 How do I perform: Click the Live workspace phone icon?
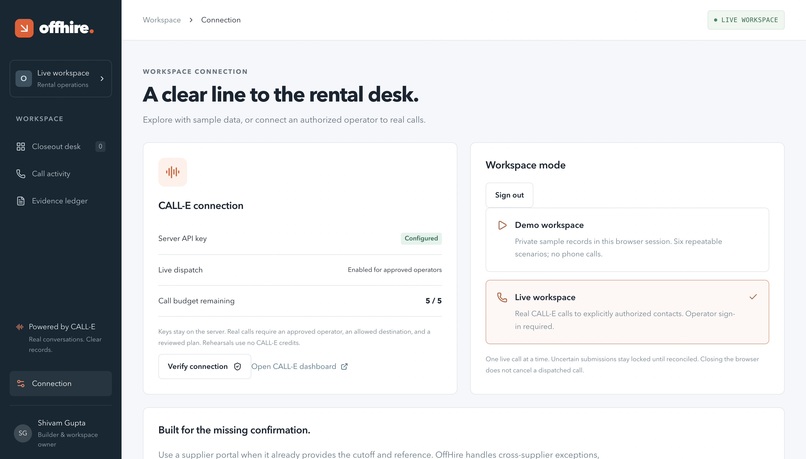tap(502, 298)
